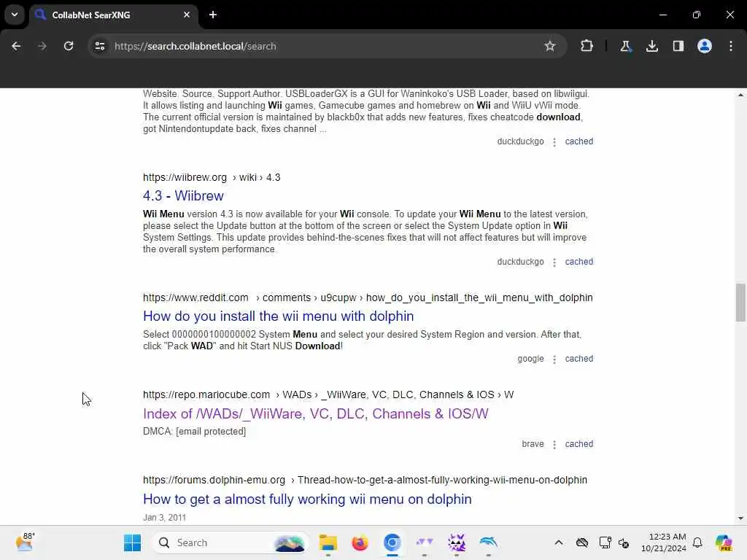The width and height of the screenshot is (747, 560).
Task: Open the purple triangles taskbar app
Action: click(x=424, y=542)
